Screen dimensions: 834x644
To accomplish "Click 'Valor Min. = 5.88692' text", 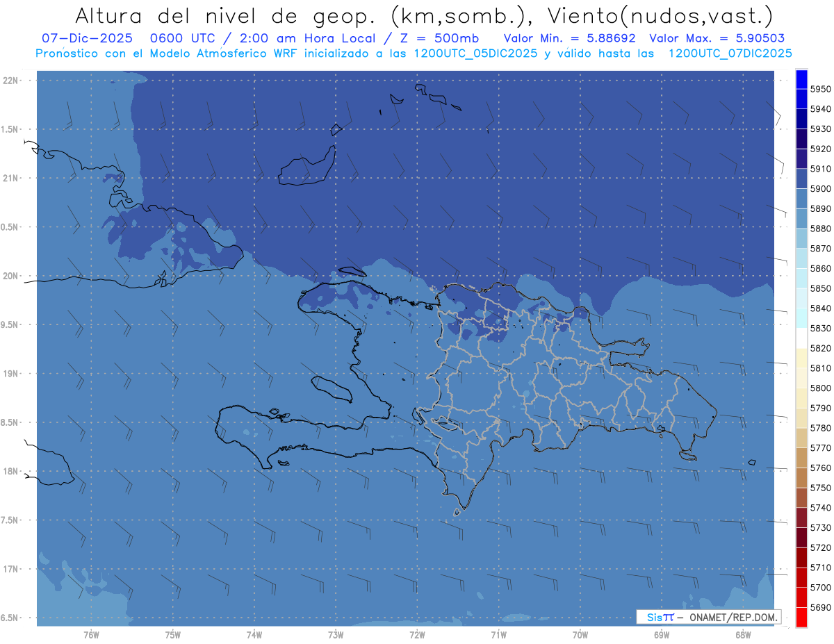I will point(570,38).
